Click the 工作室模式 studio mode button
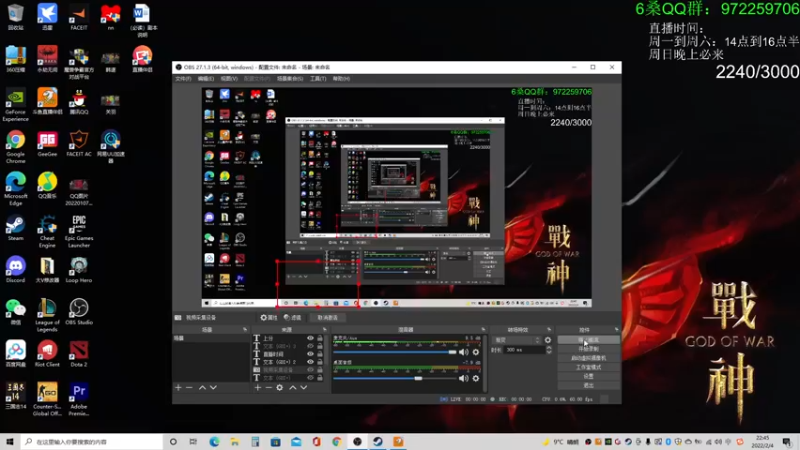Image resolution: width=800 pixels, height=450 pixels. point(588,367)
